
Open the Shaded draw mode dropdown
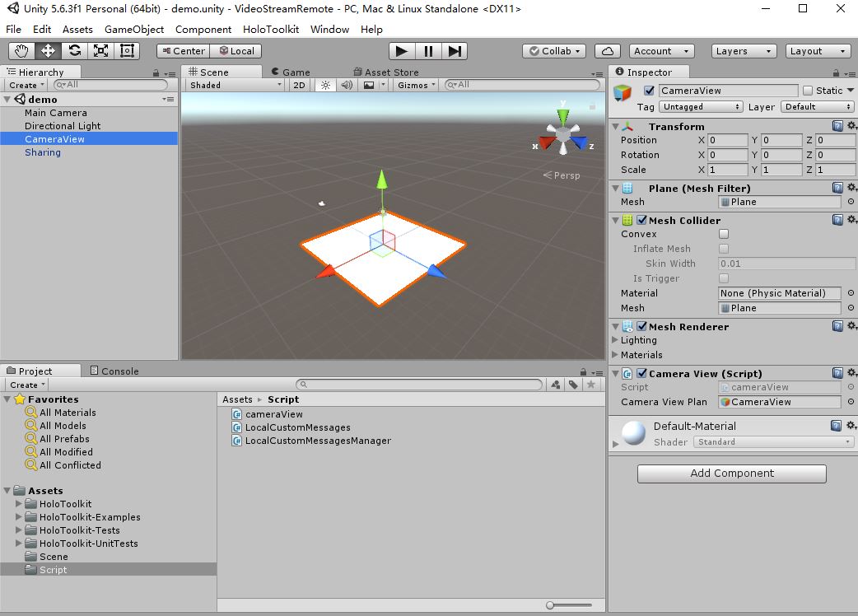(235, 85)
